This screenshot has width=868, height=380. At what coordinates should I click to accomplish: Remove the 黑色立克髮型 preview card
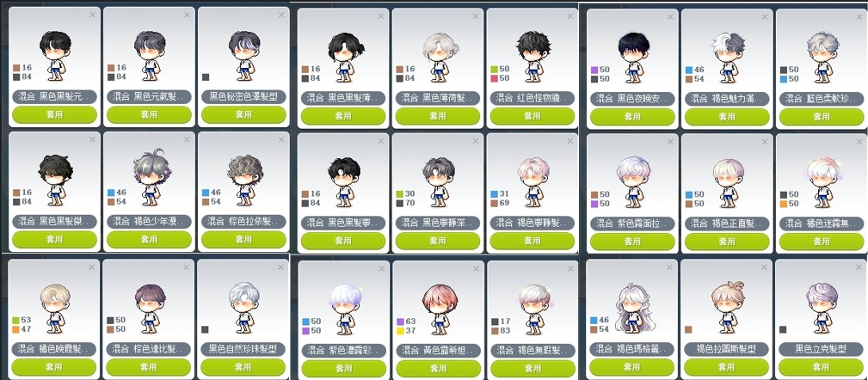click(859, 268)
